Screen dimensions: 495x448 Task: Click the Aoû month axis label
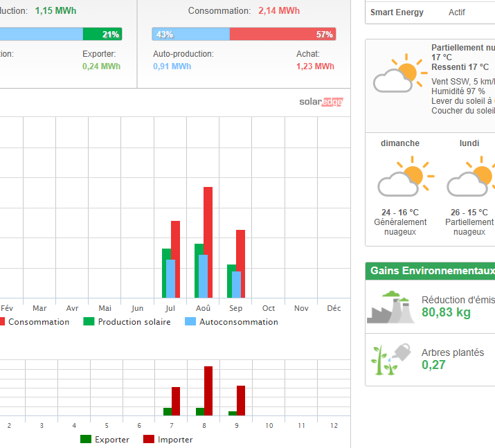click(203, 308)
